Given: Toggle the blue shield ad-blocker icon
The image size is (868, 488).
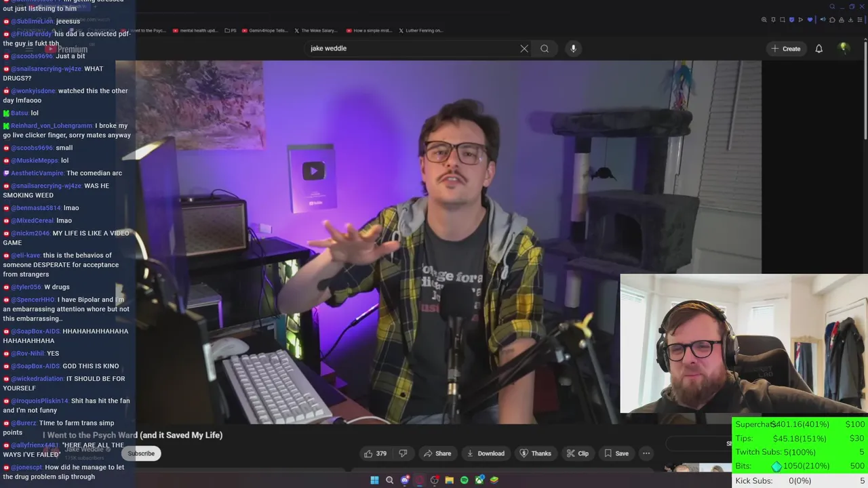Looking at the screenshot, I should (x=791, y=20).
